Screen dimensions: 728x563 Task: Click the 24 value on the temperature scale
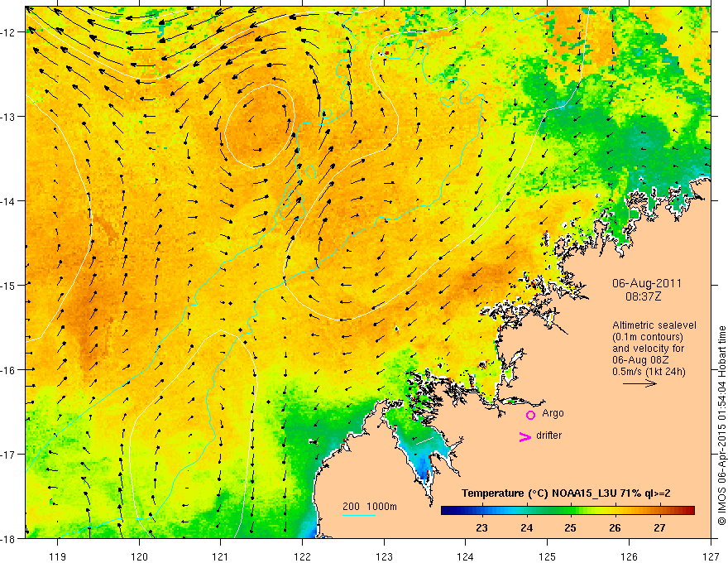pyautogui.click(x=526, y=527)
